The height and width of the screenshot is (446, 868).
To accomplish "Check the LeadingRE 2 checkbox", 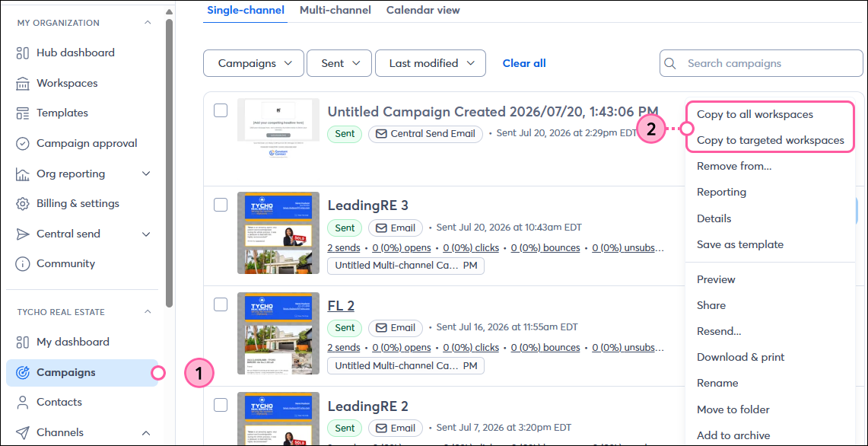I will [x=221, y=405].
